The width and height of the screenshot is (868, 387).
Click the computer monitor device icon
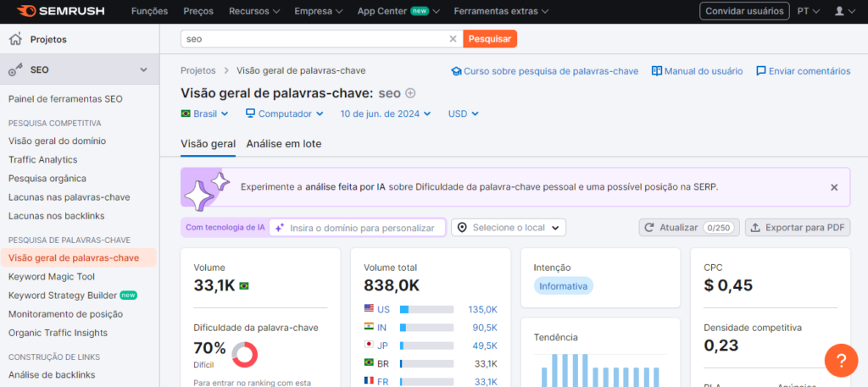click(x=250, y=113)
